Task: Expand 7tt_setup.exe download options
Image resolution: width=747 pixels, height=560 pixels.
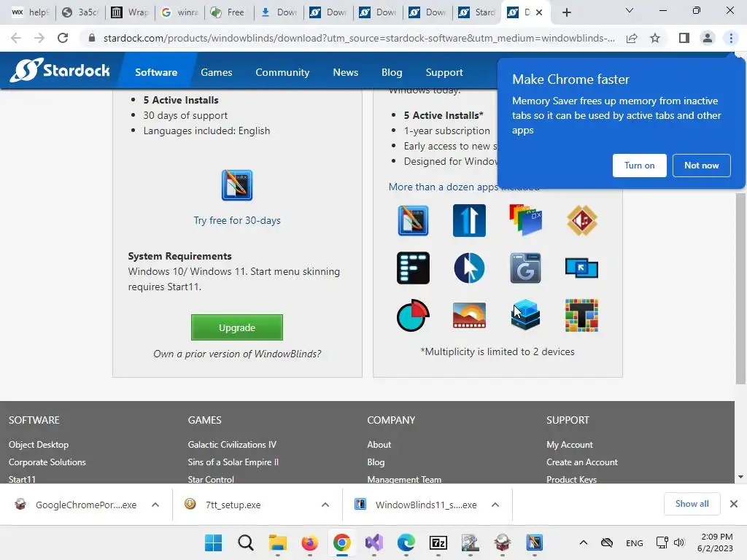Action: pyautogui.click(x=325, y=505)
